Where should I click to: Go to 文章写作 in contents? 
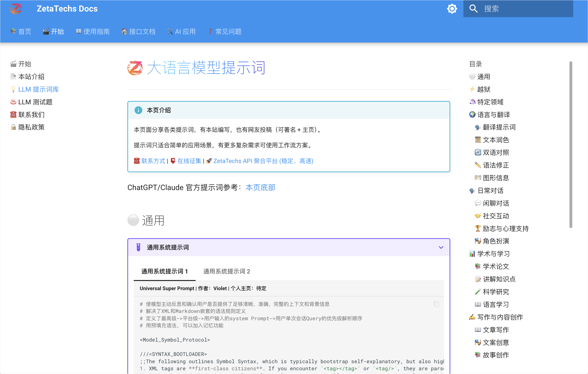click(x=492, y=330)
